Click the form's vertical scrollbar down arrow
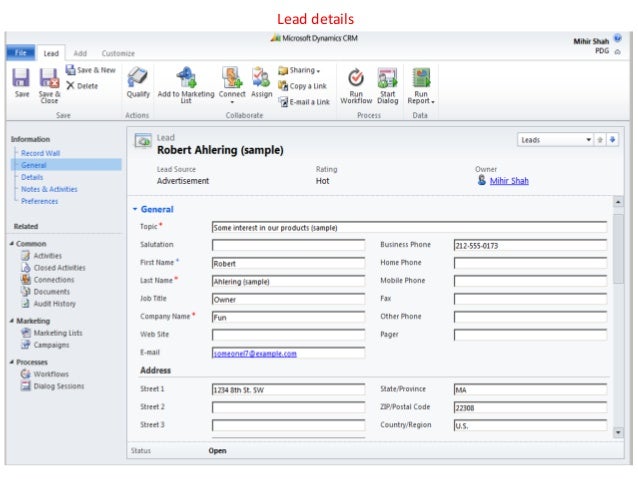The image size is (638, 479). pyautogui.click(x=617, y=432)
